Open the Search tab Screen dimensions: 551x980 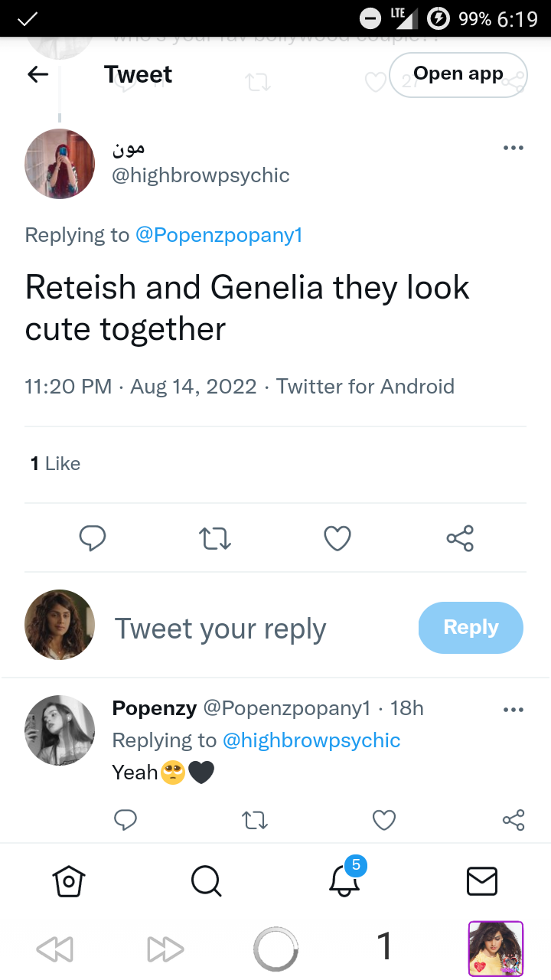pyautogui.click(x=206, y=880)
